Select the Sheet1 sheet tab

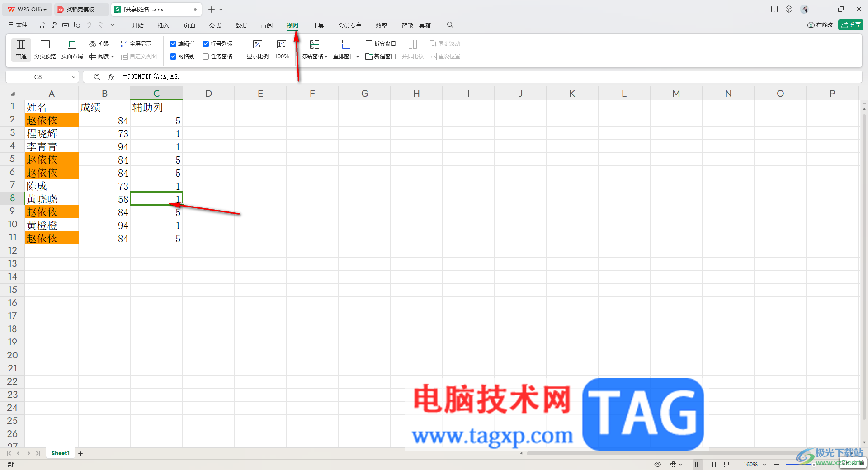(61, 453)
